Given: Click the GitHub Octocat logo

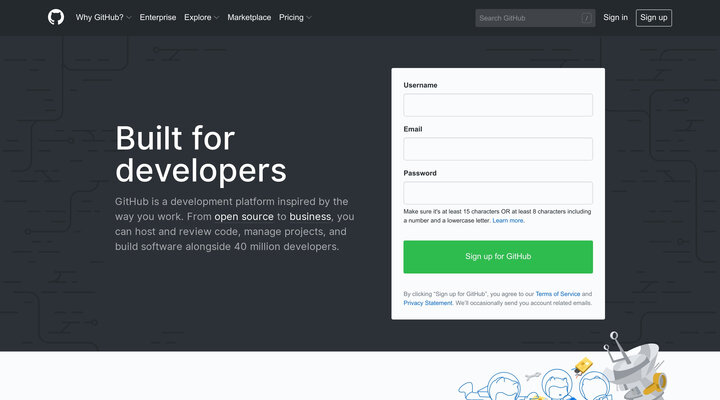Looking at the screenshot, I should pos(56,17).
